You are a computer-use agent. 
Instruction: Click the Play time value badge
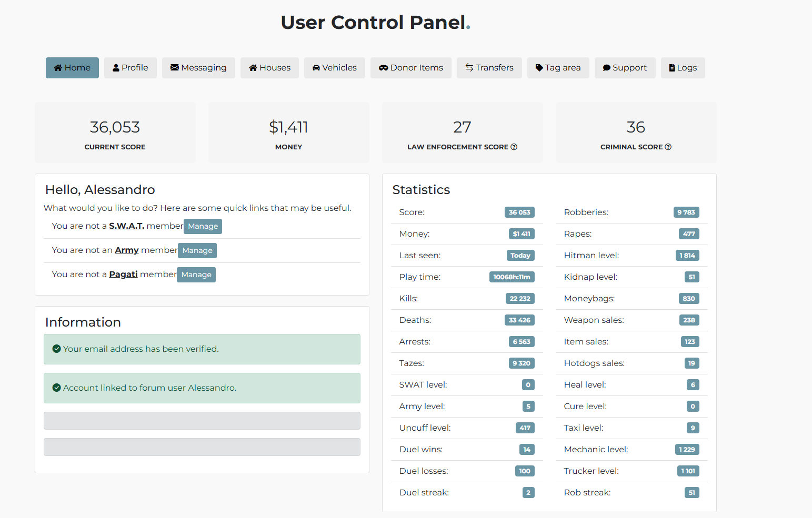click(512, 277)
